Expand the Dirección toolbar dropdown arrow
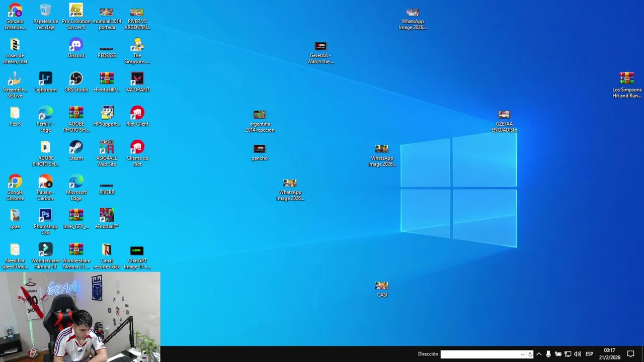The image size is (644, 362). [x=523, y=354]
